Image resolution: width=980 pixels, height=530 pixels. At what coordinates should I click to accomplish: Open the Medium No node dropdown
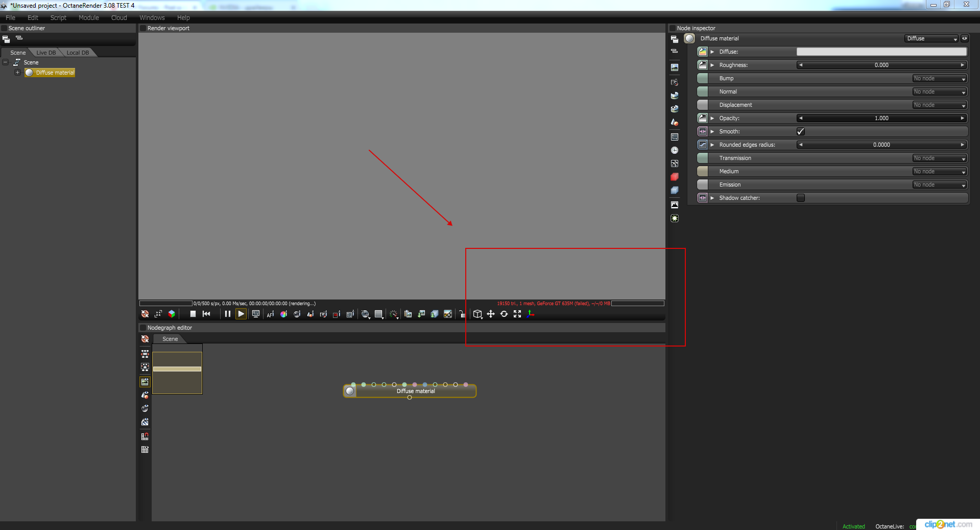[x=939, y=171]
